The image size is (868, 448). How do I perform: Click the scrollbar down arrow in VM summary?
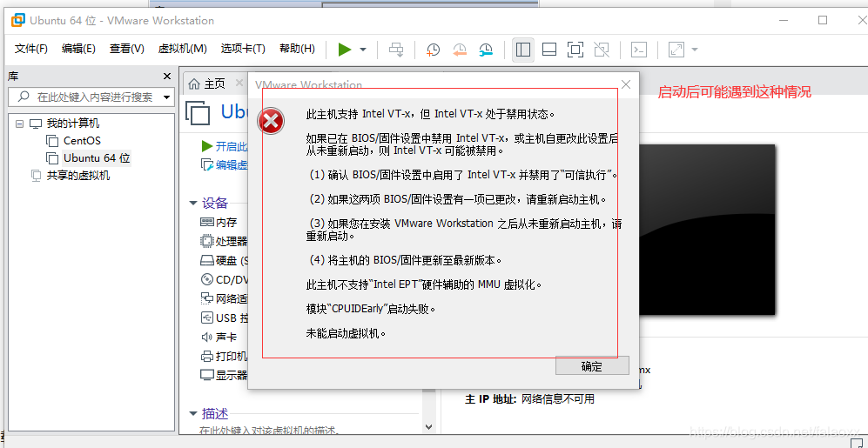[429, 427]
